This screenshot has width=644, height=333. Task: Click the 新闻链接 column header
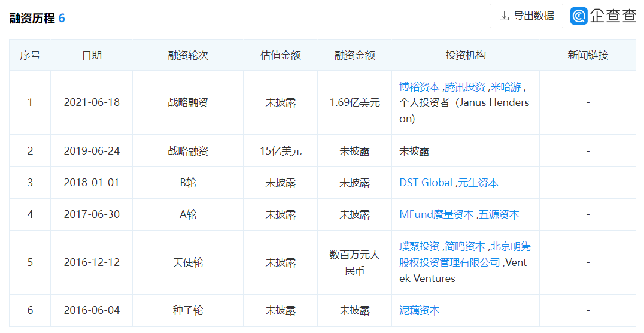click(588, 55)
